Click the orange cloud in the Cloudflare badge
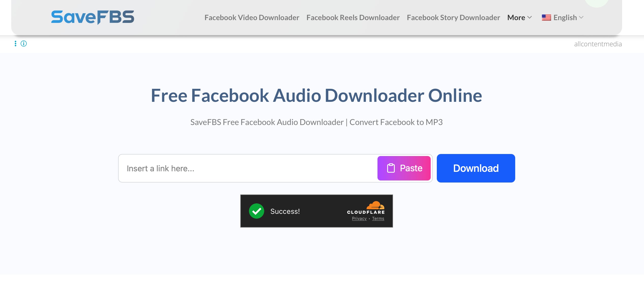This screenshot has width=644, height=308. [x=375, y=206]
